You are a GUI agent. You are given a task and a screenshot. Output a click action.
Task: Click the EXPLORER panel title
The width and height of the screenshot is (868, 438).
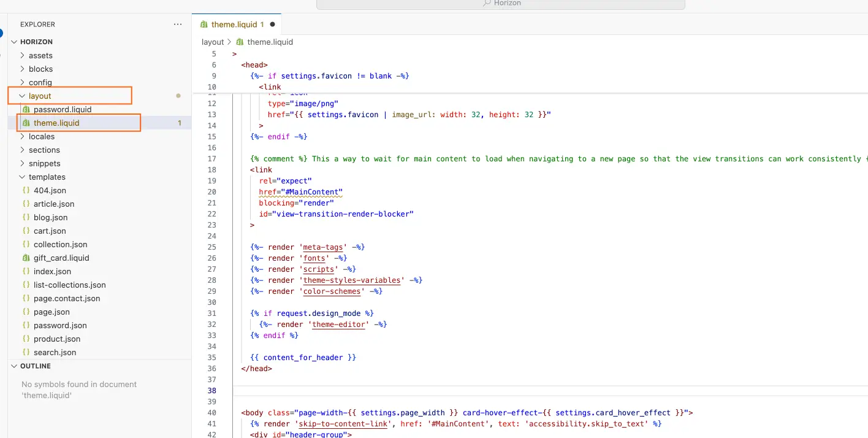pyautogui.click(x=37, y=25)
